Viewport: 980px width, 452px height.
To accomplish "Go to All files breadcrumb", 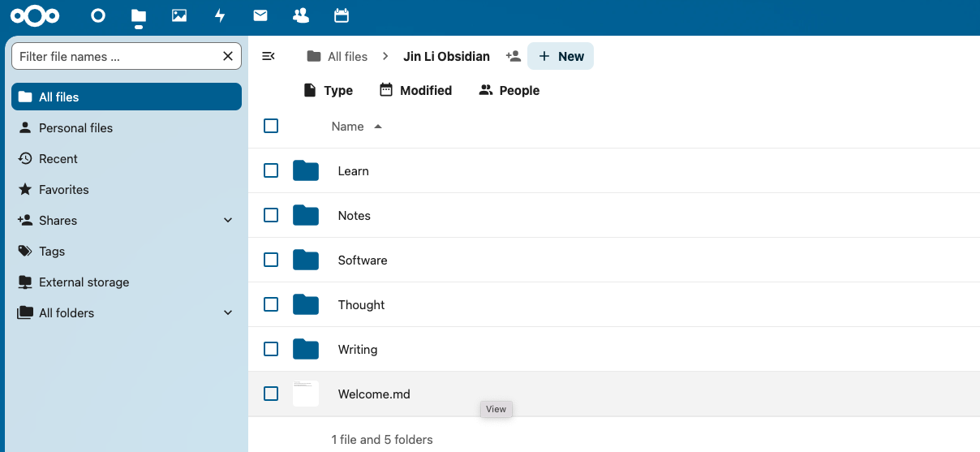I will tap(337, 56).
